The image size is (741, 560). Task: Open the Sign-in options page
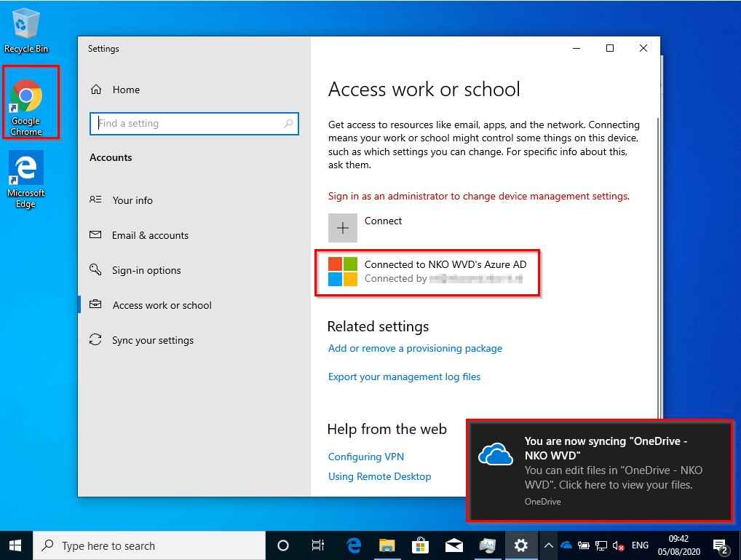coord(146,270)
